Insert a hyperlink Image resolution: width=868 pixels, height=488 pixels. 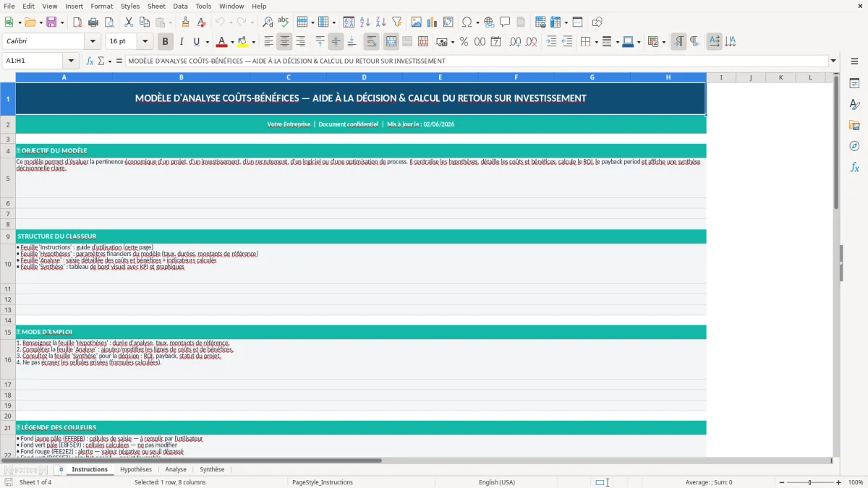[x=489, y=22]
